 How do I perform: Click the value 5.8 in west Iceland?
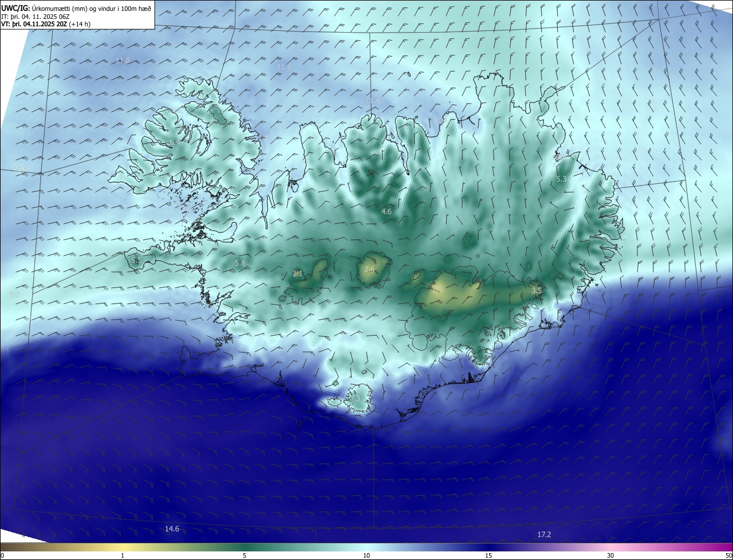point(240,263)
